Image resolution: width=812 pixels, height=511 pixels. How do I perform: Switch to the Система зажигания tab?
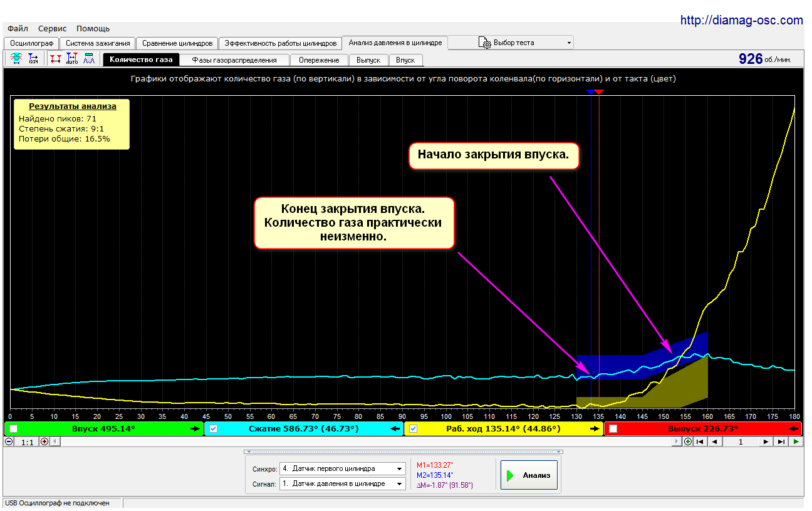click(x=98, y=43)
